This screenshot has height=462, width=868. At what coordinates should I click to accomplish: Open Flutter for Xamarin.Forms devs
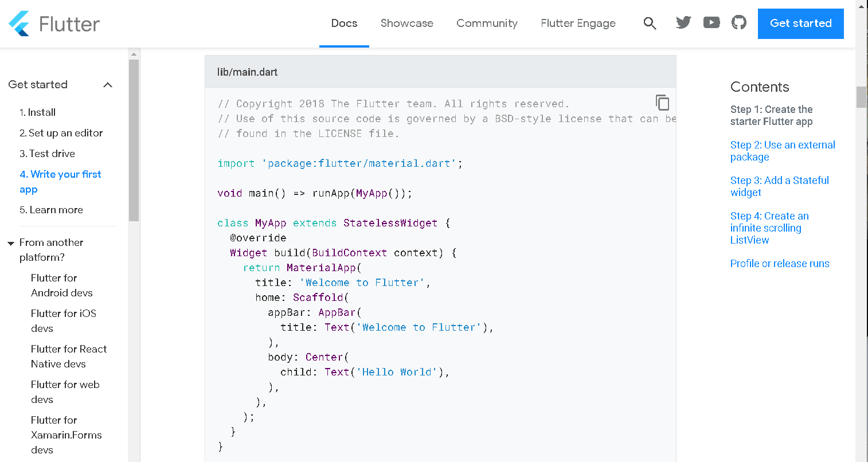coord(66,435)
